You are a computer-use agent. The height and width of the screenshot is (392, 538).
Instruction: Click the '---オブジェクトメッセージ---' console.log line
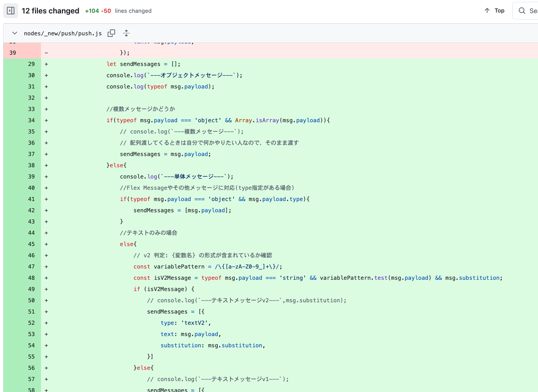click(x=174, y=75)
